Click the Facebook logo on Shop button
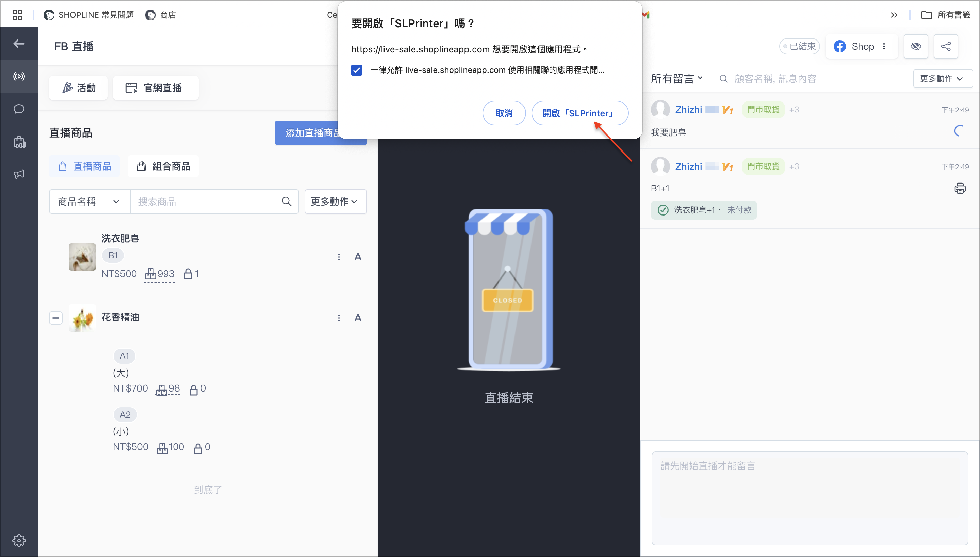 click(839, 46)
